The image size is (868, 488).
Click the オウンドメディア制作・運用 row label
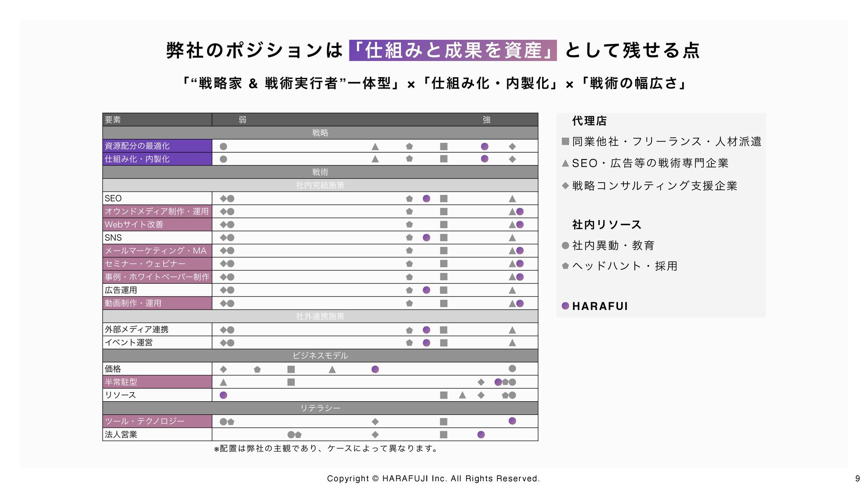(x=157, y=211)
